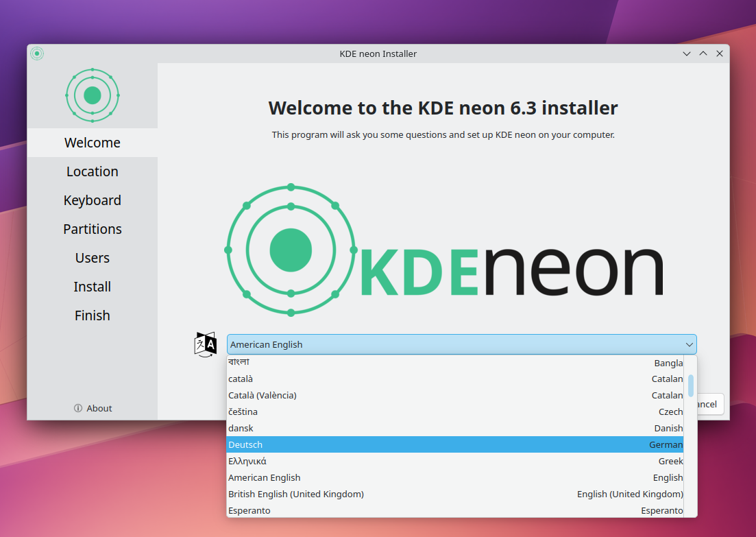Maximize the KDE neon Installer window

703,53
